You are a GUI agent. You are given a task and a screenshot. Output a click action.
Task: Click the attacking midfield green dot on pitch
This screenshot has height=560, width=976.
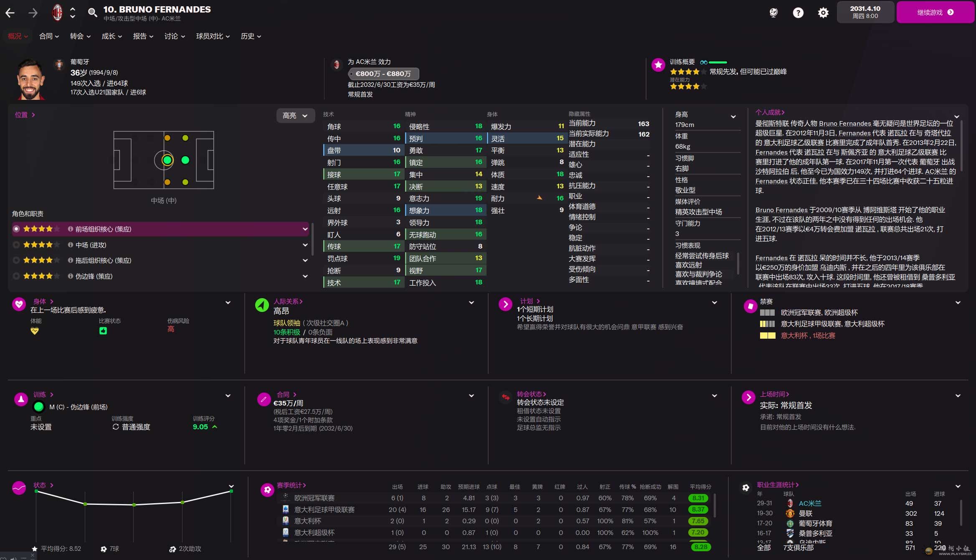click(x=185, y=160)
